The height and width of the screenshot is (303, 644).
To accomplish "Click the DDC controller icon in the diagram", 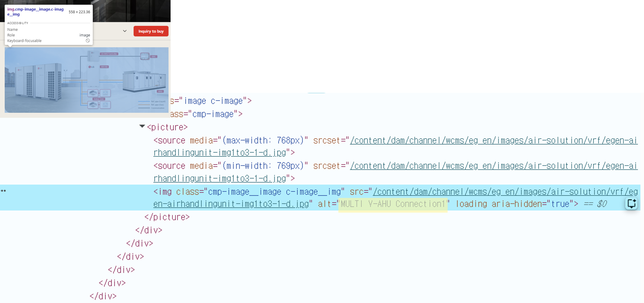I will tap(145, 57).
